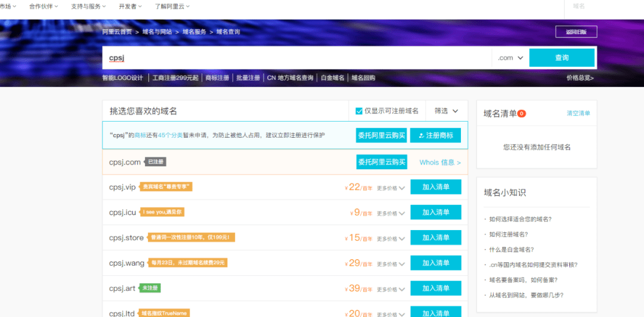Click the 清空清单 link
Image resolution: width=644 pixels, height=317 pixels.
pos(578,113)
